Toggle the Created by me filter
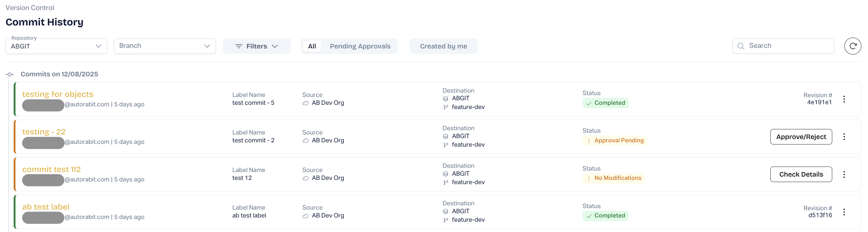 (x=443, y=46)
